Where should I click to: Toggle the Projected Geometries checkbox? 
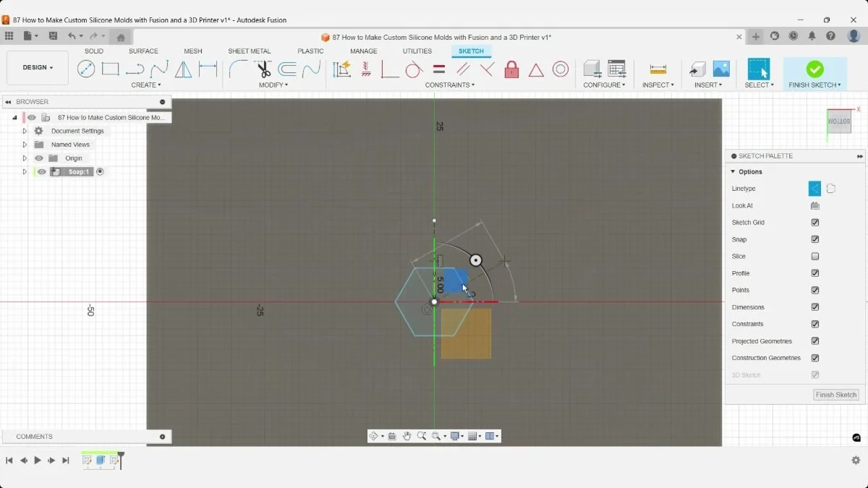click(x=815, y=341)
